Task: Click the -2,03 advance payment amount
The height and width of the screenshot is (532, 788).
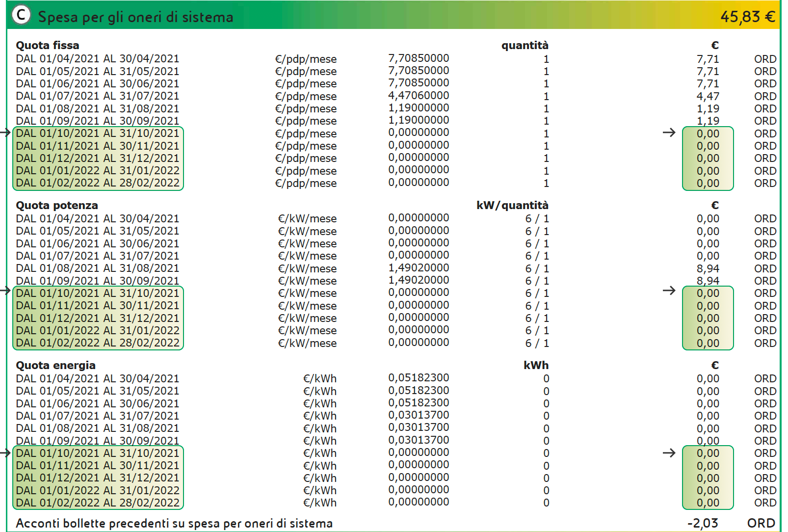Action: (x=703, y=524)
